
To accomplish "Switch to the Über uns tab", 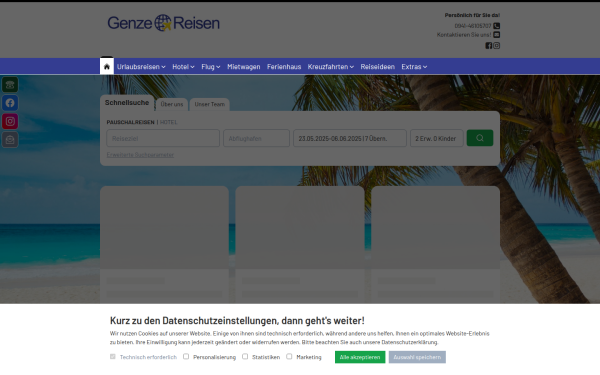I will click(x=172, y=104).
